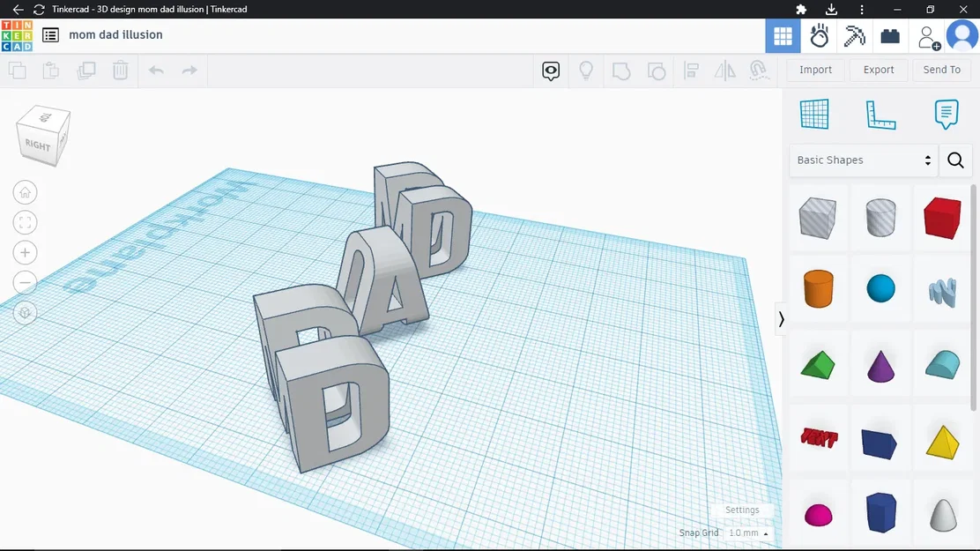The width and height of the screenshot is (980, 551).
Task: Select the blue Polygon shape
Action: pos(881,513)
